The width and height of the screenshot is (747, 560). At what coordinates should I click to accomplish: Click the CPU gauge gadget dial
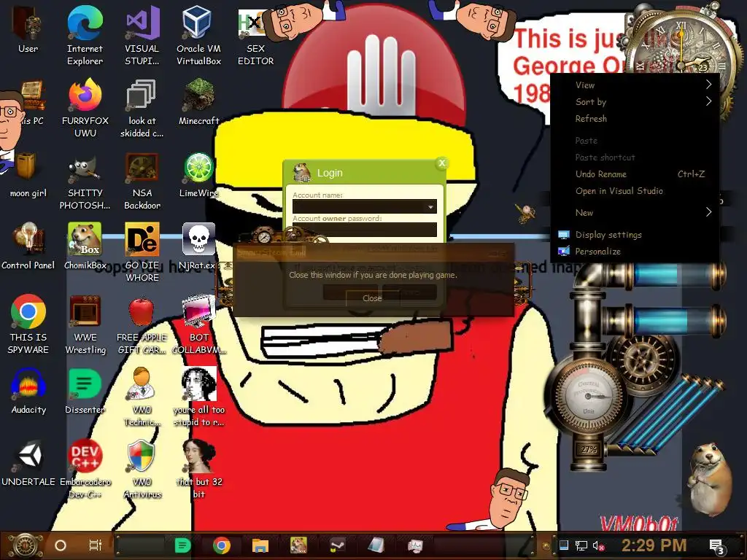[x=587, y=395]
